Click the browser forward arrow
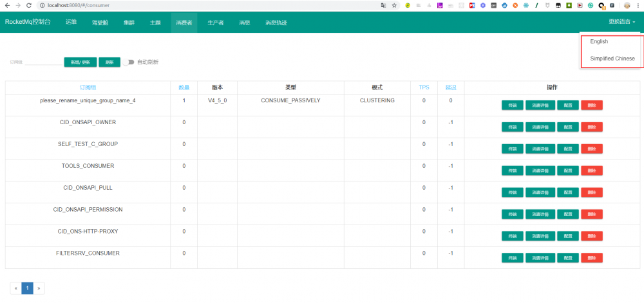 17,5
